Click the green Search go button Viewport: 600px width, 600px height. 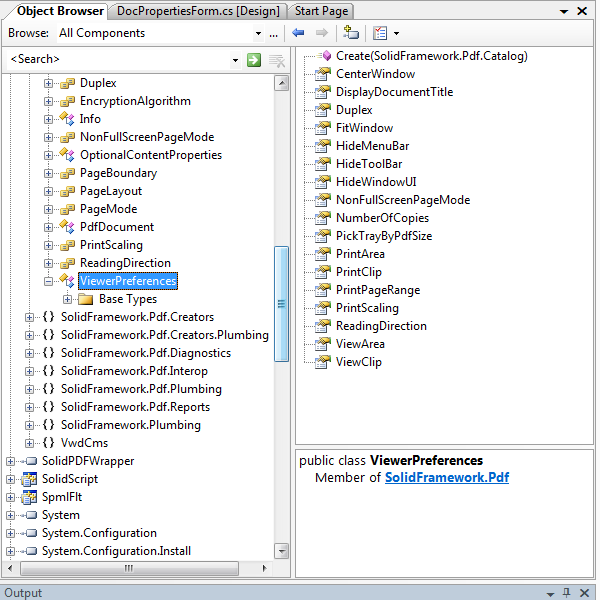tap(254, 60)
